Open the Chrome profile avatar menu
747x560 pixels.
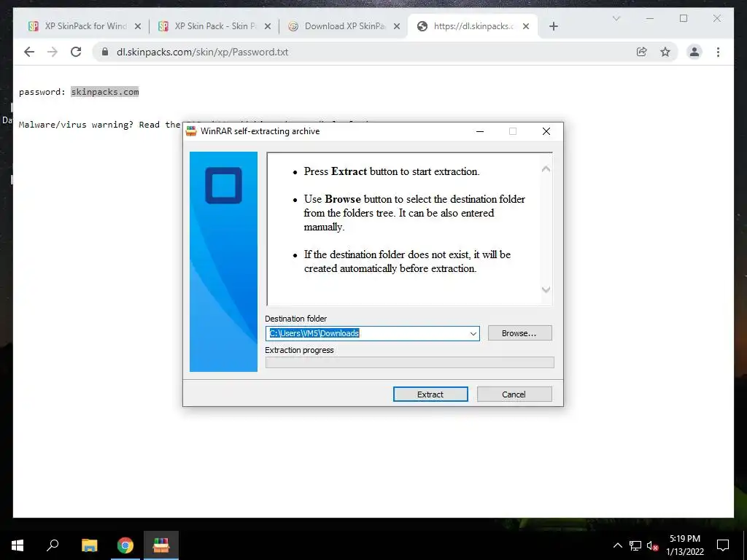click(694, 52)
